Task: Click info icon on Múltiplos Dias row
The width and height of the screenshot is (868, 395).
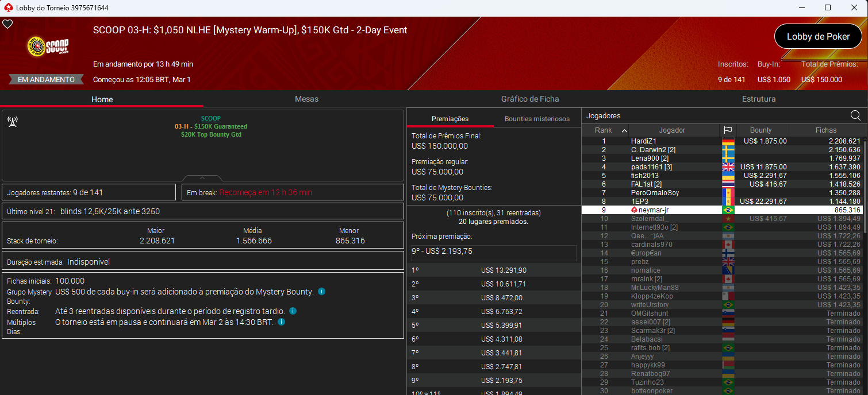Action: tap(281, 322)
